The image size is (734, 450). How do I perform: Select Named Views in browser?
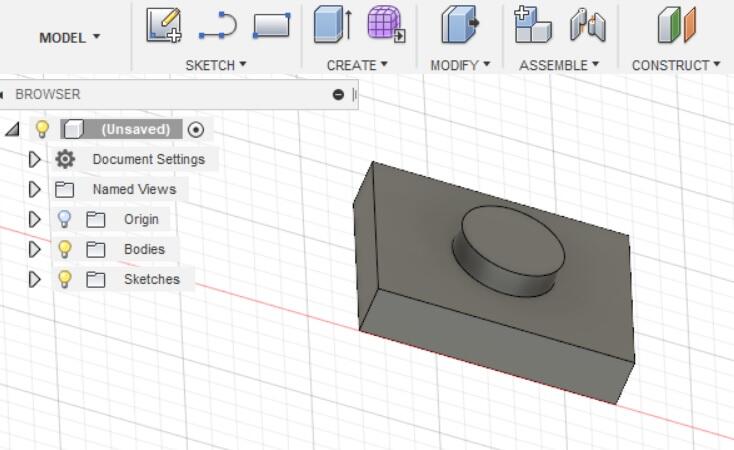coord(134,189)
